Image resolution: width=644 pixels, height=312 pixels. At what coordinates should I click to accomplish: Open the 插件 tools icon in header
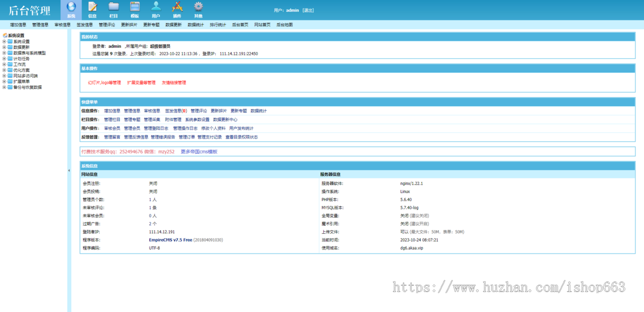177,6
